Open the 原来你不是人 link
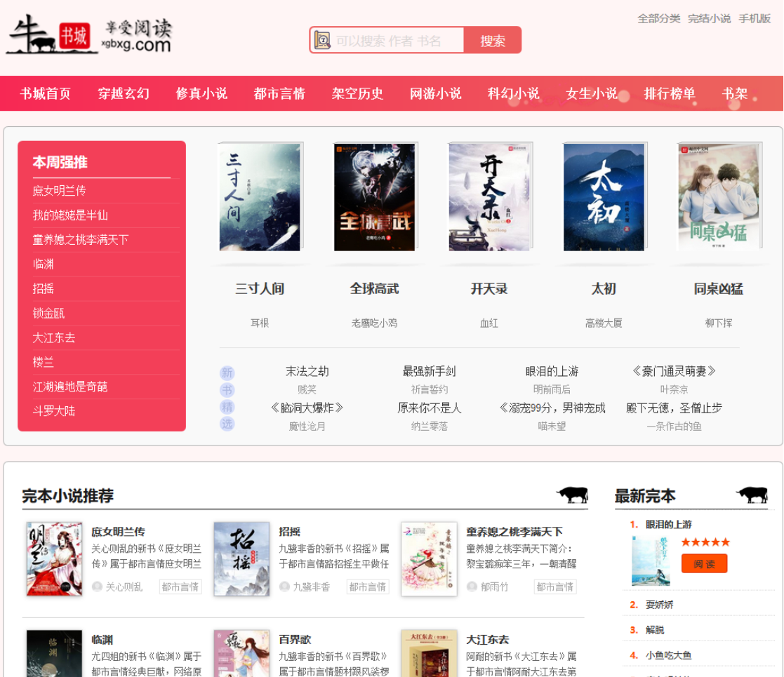This screenshot has height=677, width=784. pyautogui.click(x=429, y=408)
